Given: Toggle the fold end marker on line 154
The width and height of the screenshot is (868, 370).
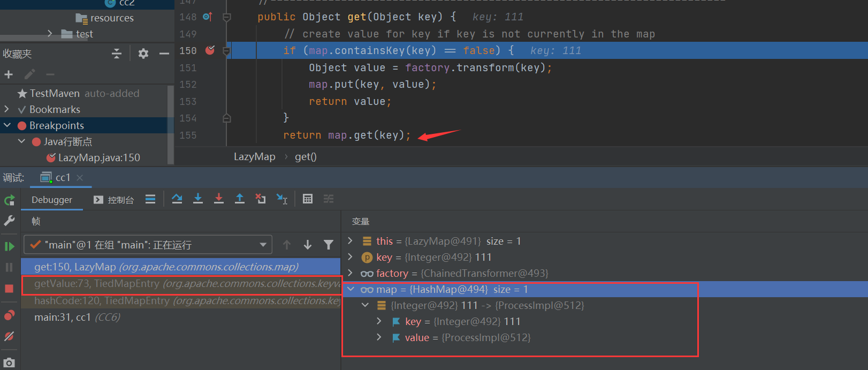Looking at the screenshot, I should [x=227, y=118].
